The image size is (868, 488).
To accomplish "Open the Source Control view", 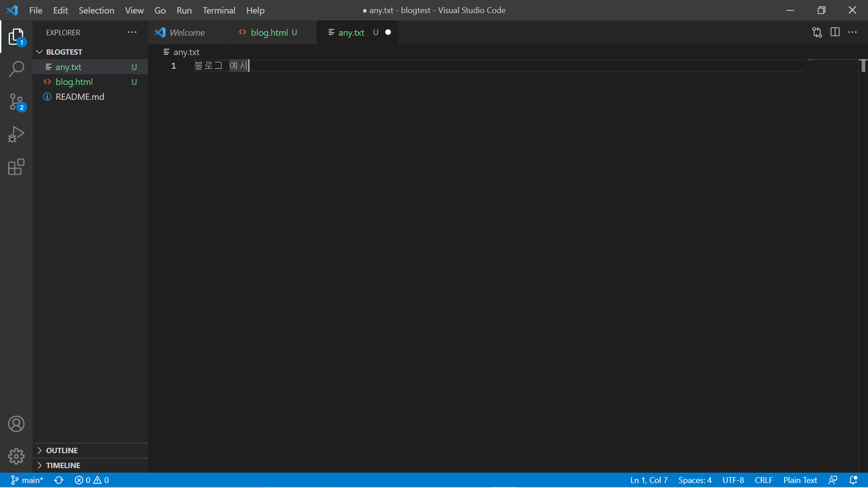I will click(x=16, y=102).
